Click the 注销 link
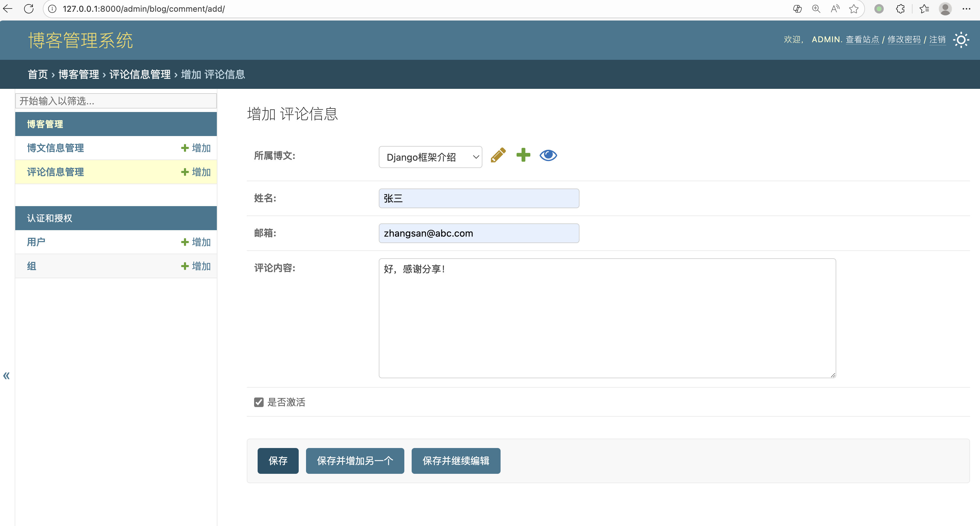This screenshot has width=980, height=526. (937, 40)
